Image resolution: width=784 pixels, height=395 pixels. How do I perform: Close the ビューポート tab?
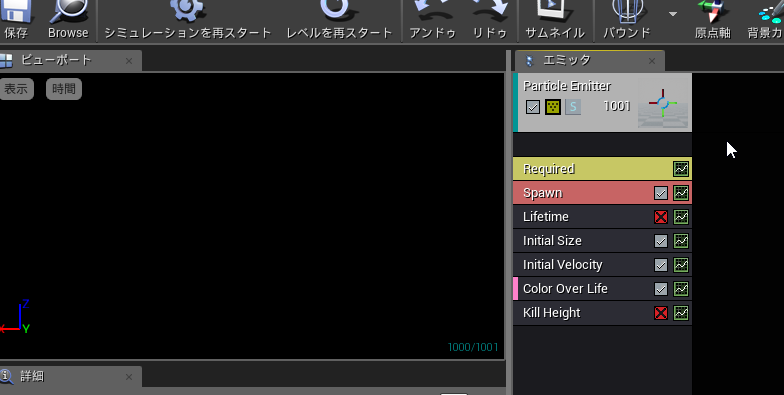pyautogui.click(x=129, y=61)
